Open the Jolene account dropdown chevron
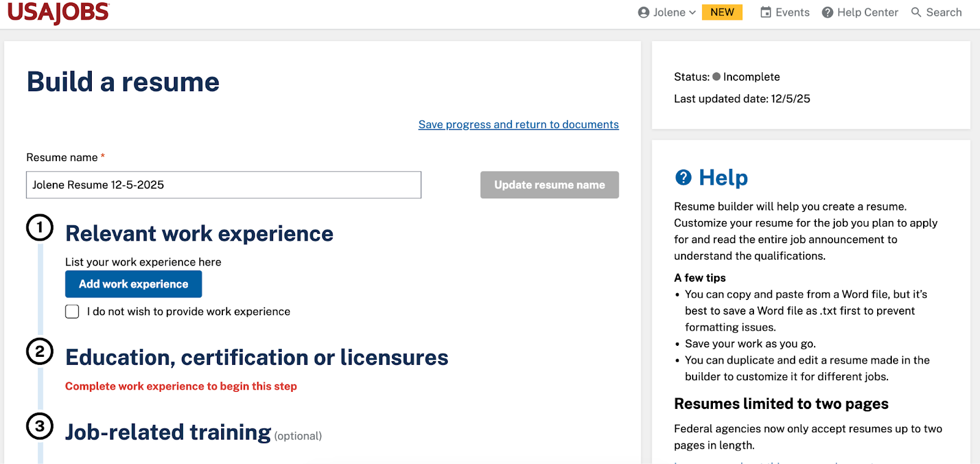 coord(692,12)
